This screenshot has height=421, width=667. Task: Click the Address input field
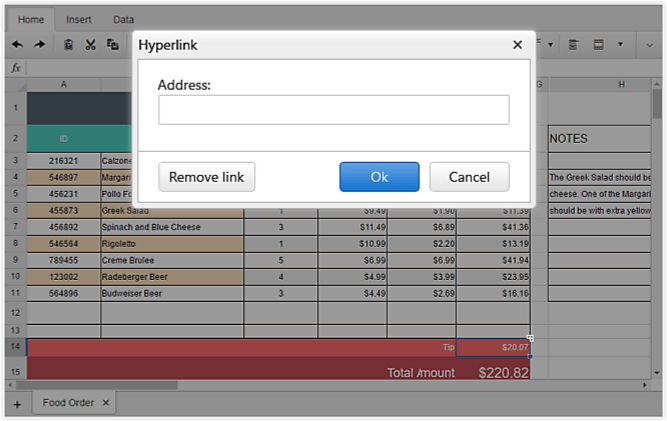pyautogui.click(x=334, y=110)
